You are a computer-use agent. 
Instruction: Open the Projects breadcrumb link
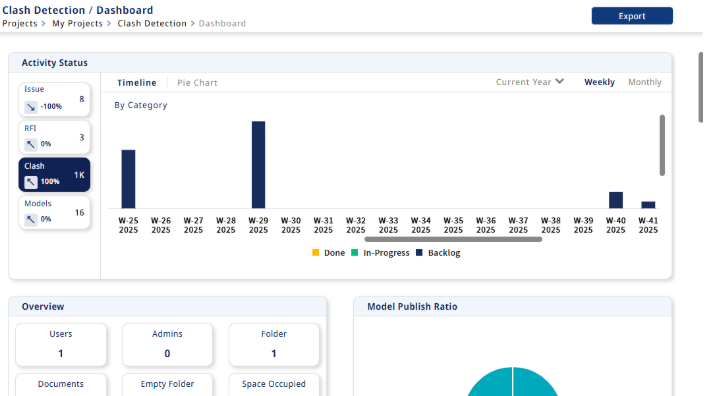tap(20, 23)
